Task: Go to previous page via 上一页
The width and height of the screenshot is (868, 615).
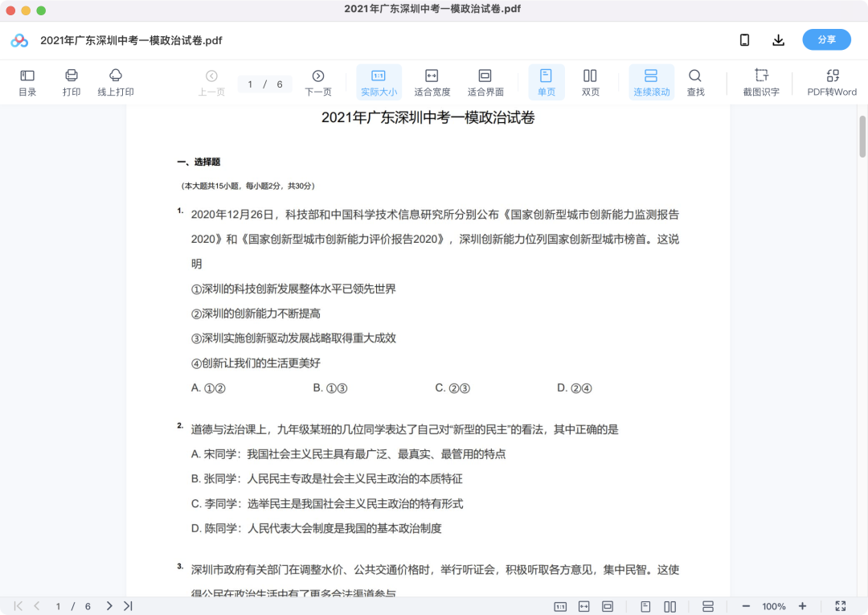Action: 211,83
